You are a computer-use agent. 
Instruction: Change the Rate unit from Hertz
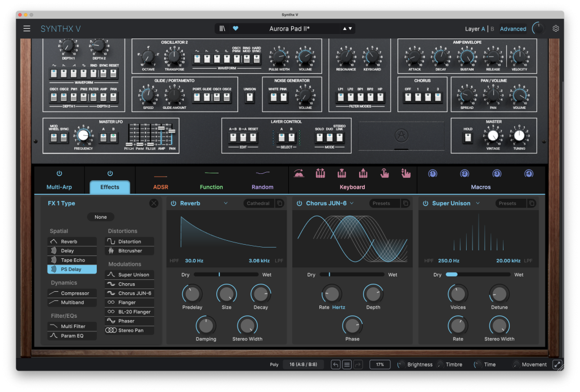pos(339,308)
